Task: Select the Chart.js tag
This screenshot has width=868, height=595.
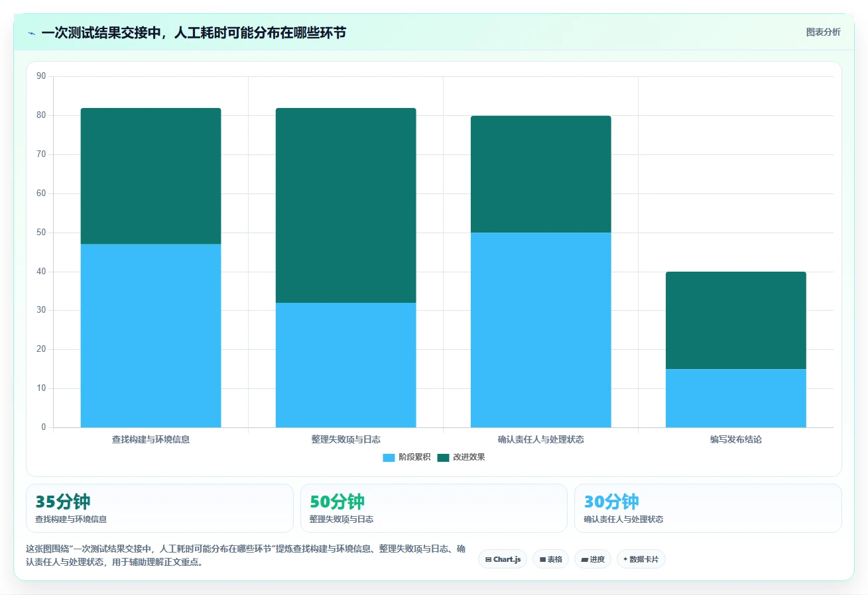Action: [x=503, y=559]
